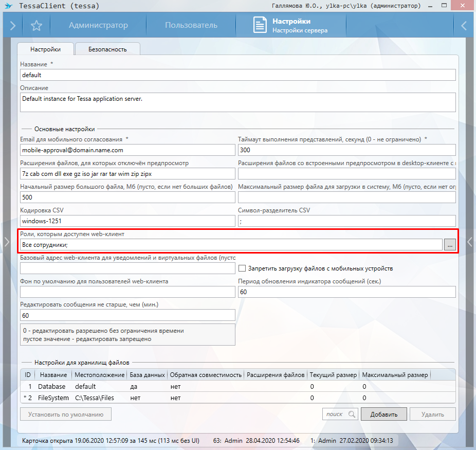476x450 pixels.
Task: Click the TessaClient logo in title bar
Action: point(8,6)
